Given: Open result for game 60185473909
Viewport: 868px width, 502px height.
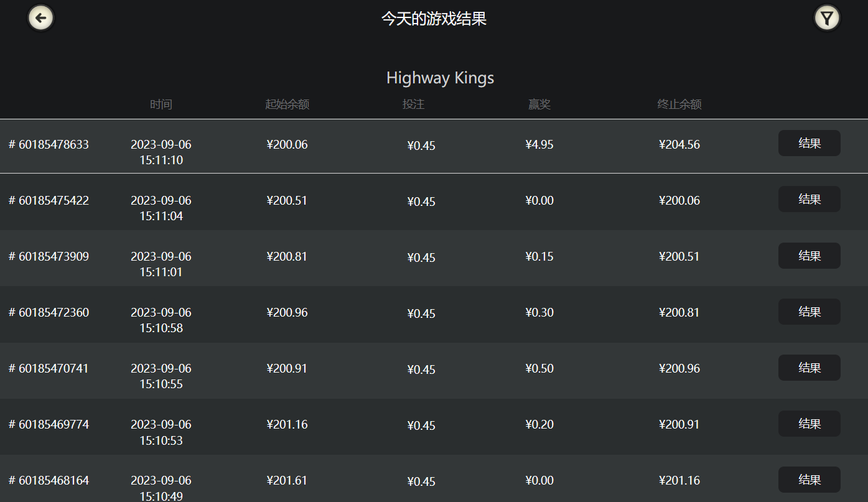Looking at the screenshot, I should [810, 256].
